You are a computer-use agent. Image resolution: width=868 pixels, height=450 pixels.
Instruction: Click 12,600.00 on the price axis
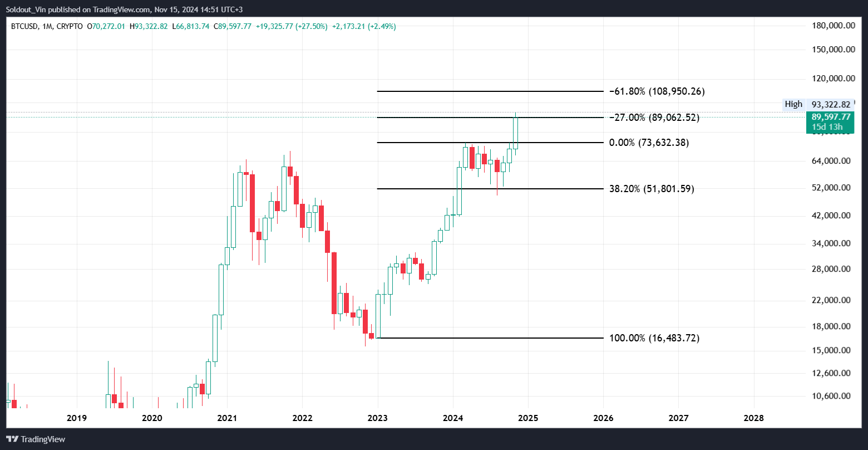(x=832, y=373)
